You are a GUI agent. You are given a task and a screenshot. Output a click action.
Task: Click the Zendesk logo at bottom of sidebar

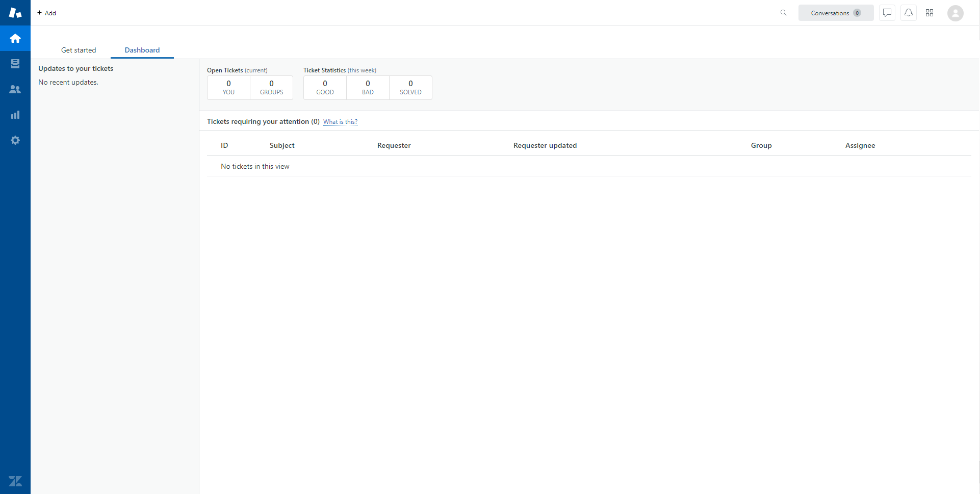[15, 481]
